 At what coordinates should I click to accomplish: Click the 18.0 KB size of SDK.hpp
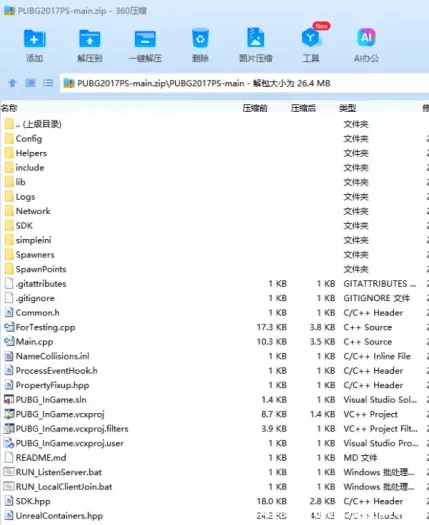coord(272,501)
